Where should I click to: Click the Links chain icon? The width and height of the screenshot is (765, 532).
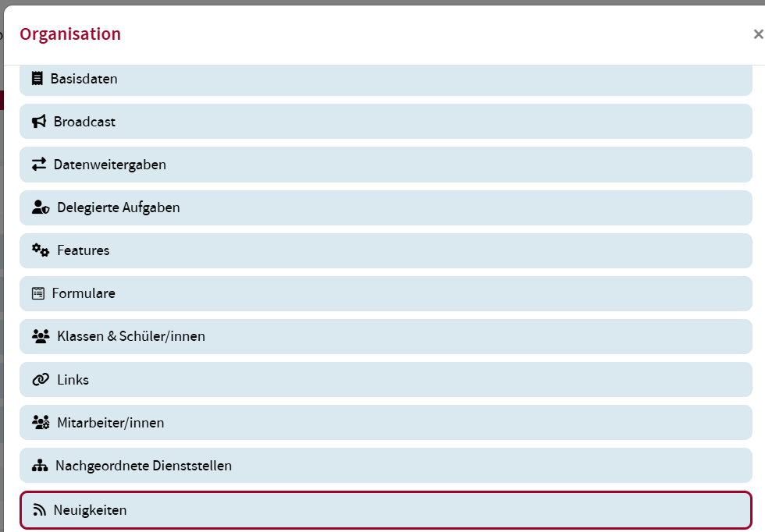pos(41,380)
